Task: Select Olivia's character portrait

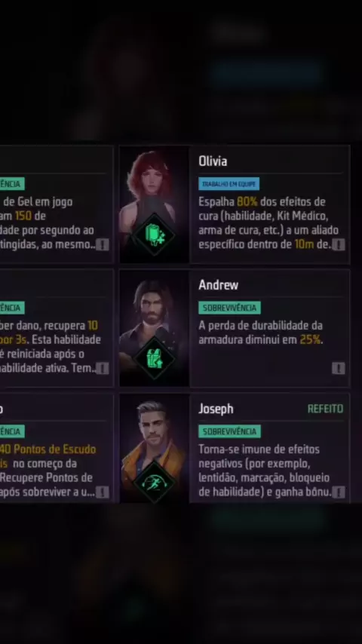Action: [x=154, y=204]
